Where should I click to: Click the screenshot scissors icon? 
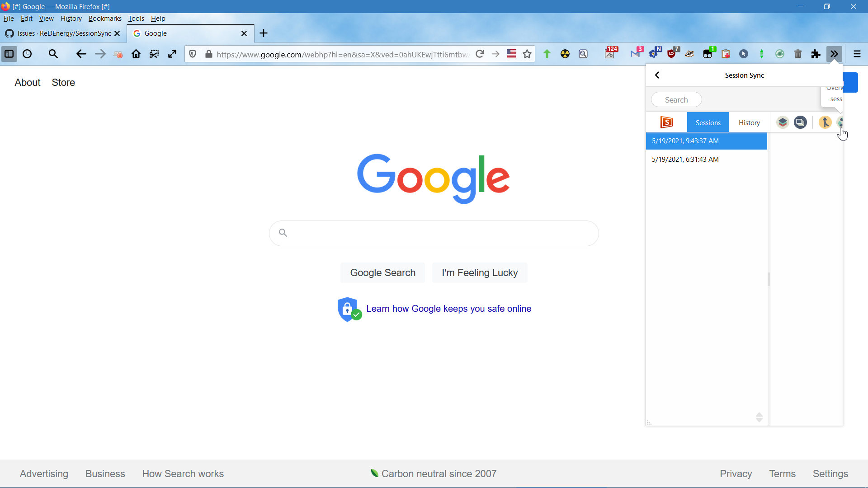154,54
